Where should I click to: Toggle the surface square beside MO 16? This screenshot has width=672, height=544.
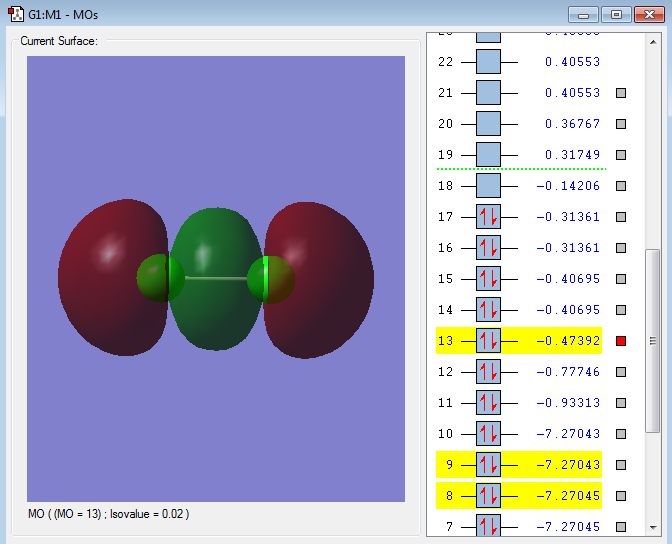click(x=621, y=248)
